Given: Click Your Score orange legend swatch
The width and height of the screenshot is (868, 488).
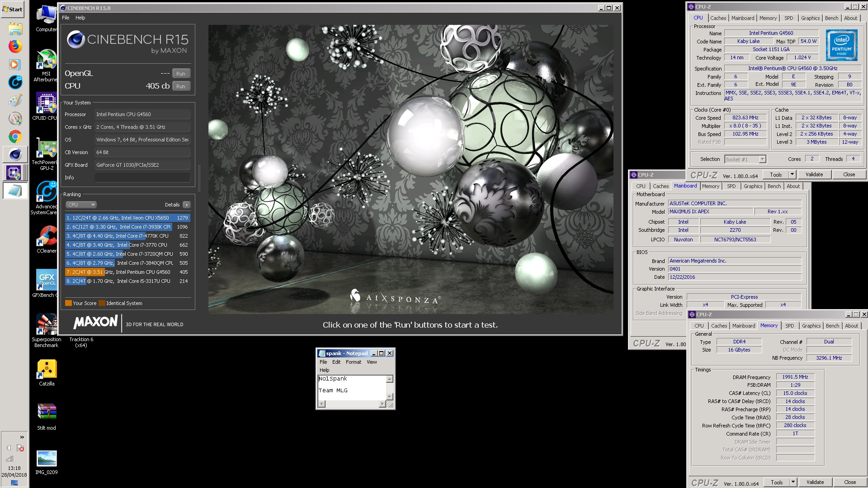Looking at the screenshot, I should pos(68,303).
